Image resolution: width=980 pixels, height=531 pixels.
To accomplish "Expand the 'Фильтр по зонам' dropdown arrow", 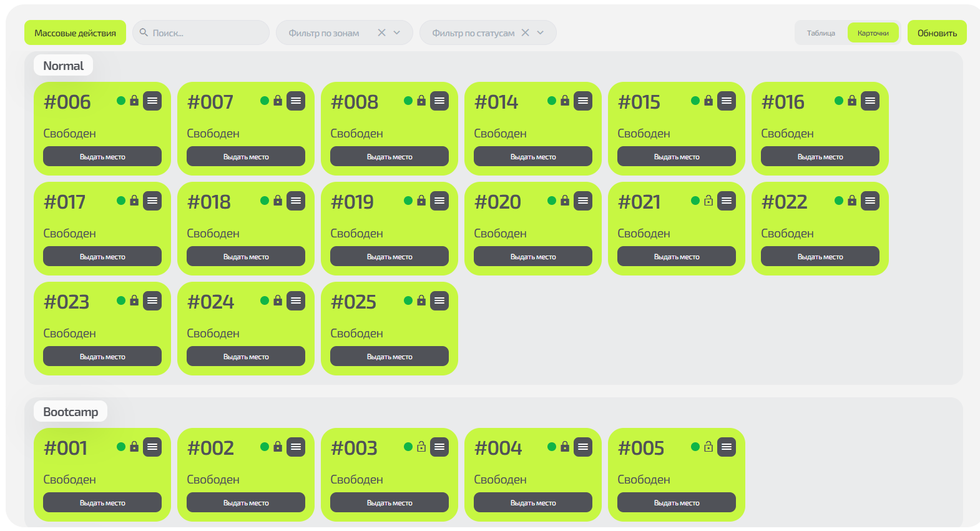I will click(x=397, y=32).
